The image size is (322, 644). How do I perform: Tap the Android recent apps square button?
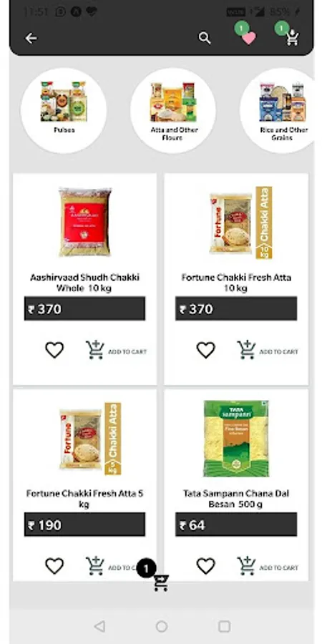click(x=224, y=626)
